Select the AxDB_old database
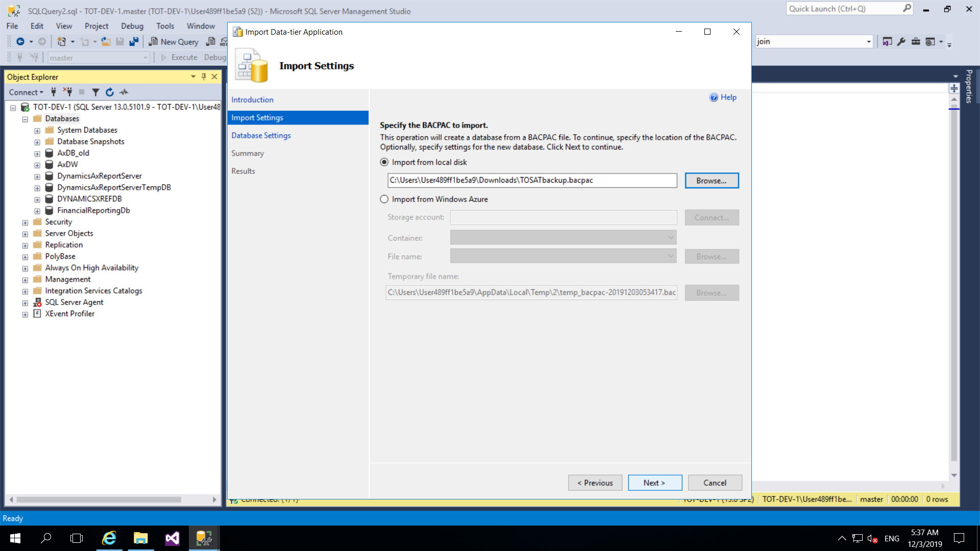This screenshot has height=551, width=980. coord(73,153)
